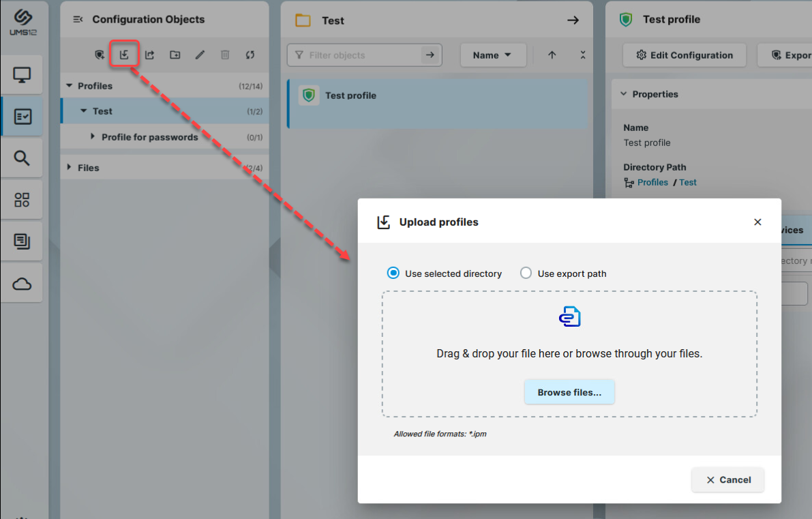Open the export profiles icon
The image size is (812, 519).
149,55
